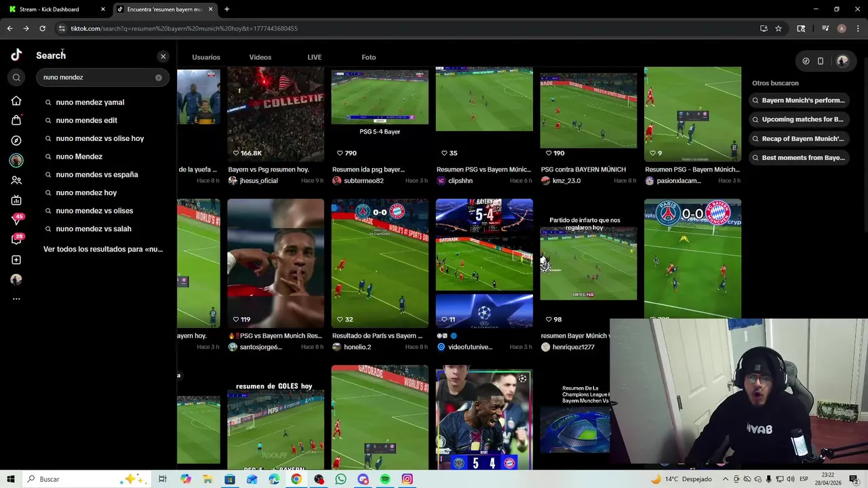This screenshot has height=488, width=868.
Task: Switch to the LIVE results tab
Action: [315, 57]
